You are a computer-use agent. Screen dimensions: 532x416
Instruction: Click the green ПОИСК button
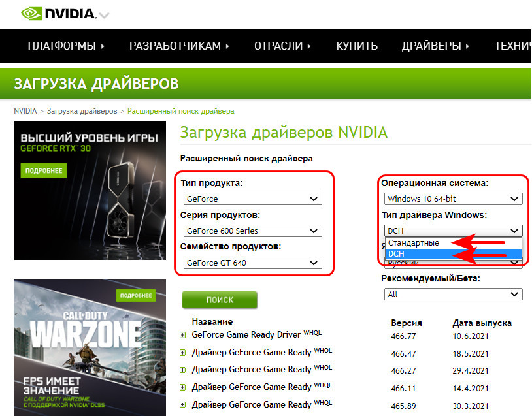click(x=220, y=300)
